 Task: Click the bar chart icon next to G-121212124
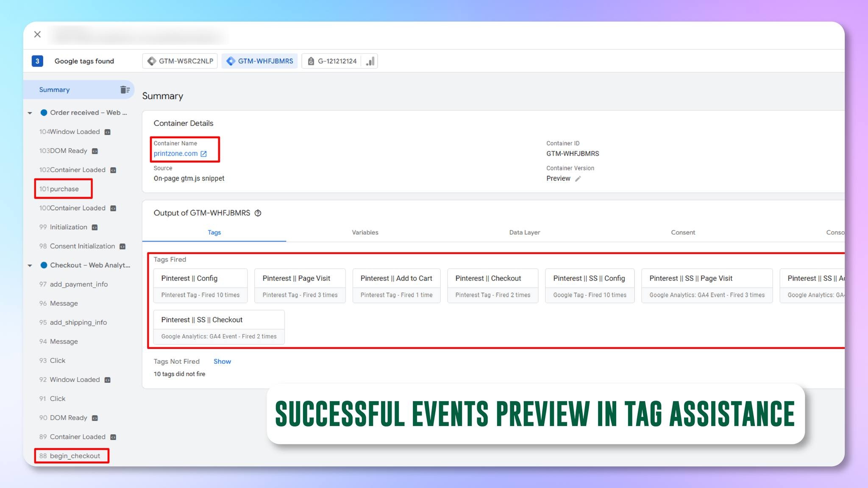click(x=370, y=61)
